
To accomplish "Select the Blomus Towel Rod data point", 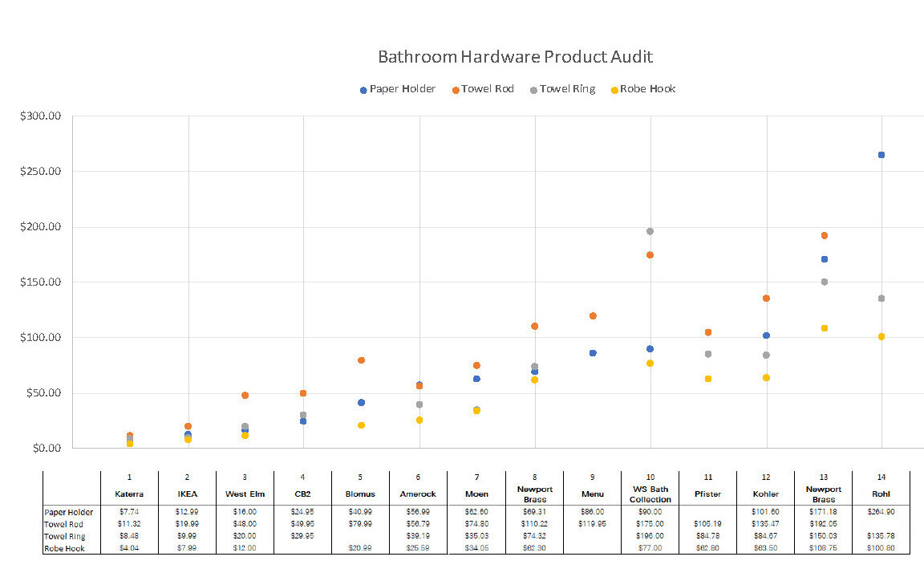I will click(361, 360).
